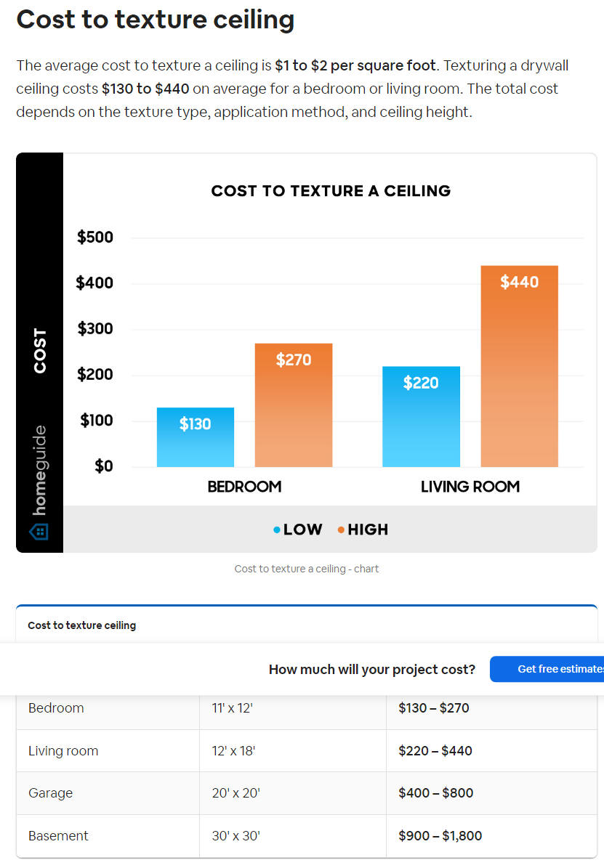Click the homeguide vertical brand text
The width and height of the screenshot is (604, 868).
[39, 470]
